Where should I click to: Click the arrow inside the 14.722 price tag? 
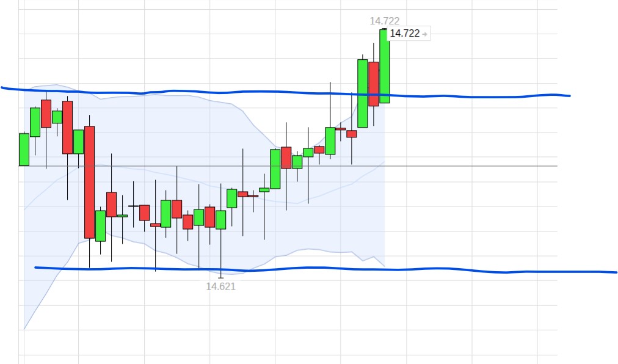pyautogui.click(x=425, y=34)
